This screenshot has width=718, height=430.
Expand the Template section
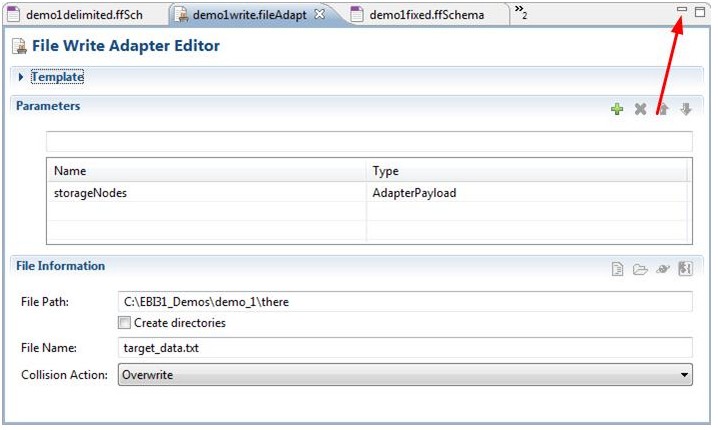21,77
